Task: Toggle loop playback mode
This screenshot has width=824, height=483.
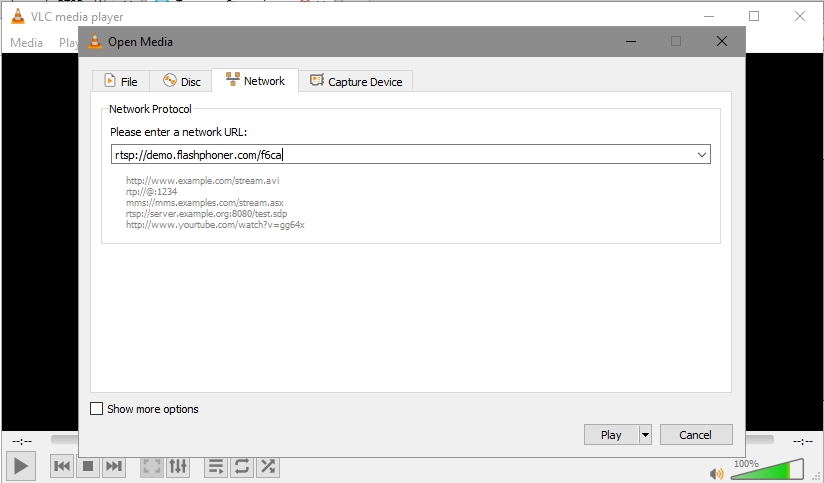Action: 242,466
